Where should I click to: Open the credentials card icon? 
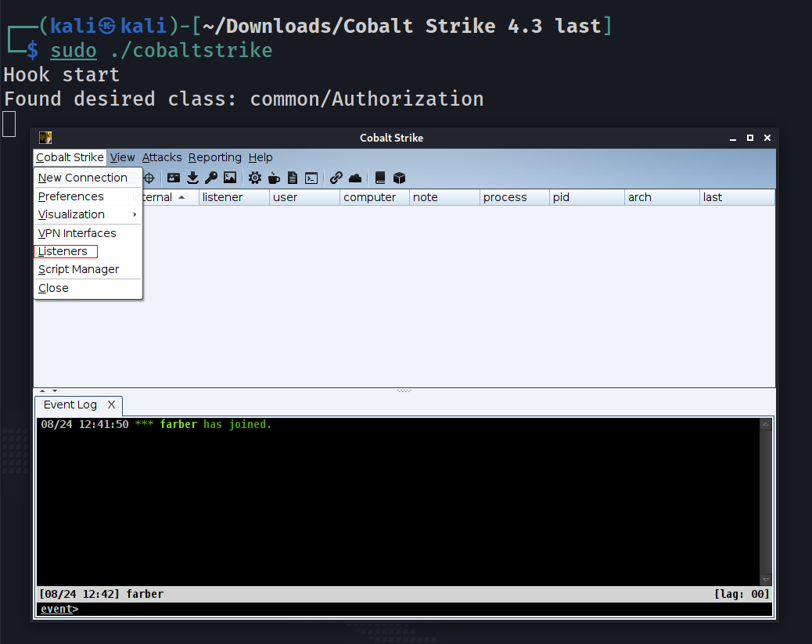tap(174, 178)
